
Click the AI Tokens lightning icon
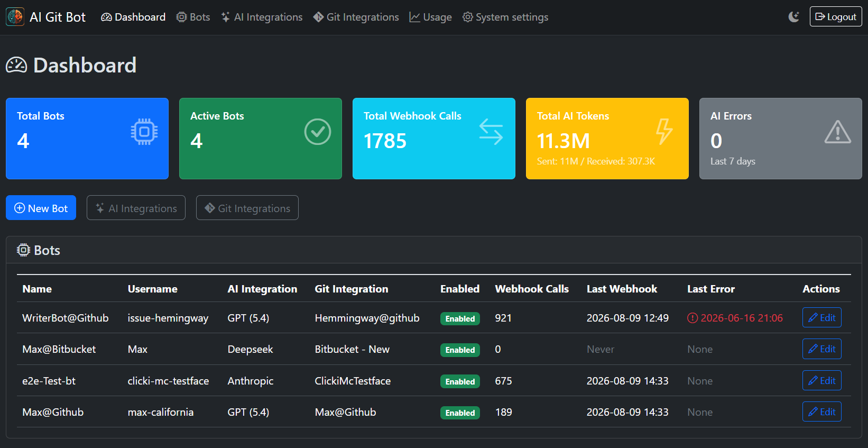tap(664, 132)
